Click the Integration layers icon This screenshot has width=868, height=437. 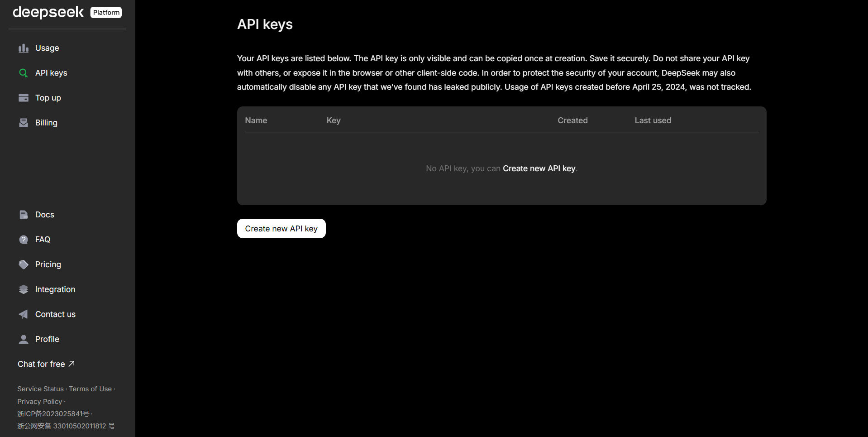[x=24, y=289]
